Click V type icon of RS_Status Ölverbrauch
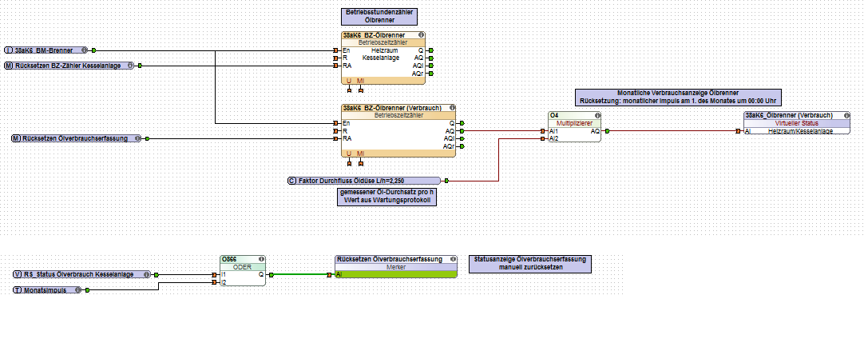The width and height of the screenshot is (868, 339). pyautogui.click(x=18, y=274)
